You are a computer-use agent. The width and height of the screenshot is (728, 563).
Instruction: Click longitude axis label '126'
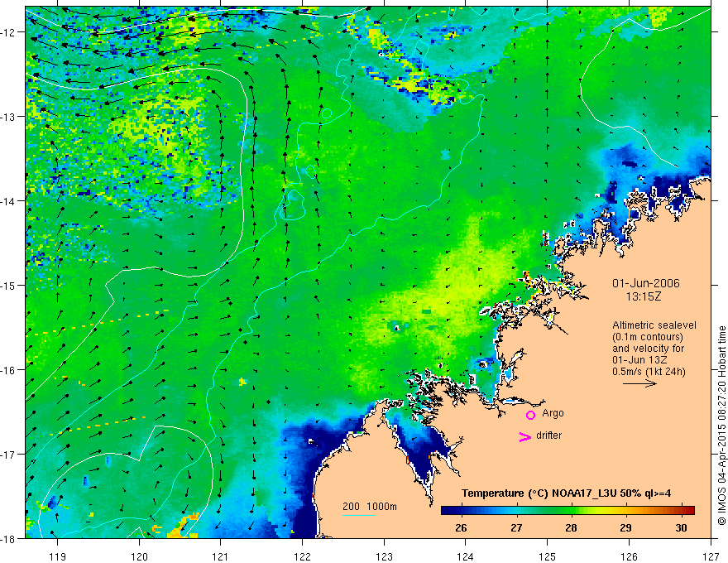(629, 556)
